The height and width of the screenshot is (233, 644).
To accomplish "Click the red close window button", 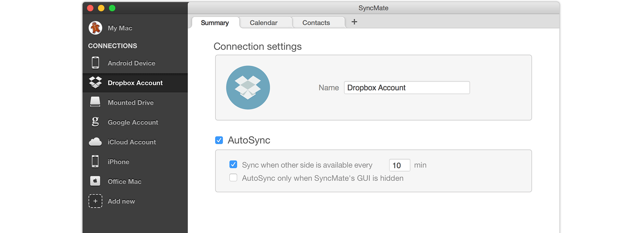I will point(90,8).
